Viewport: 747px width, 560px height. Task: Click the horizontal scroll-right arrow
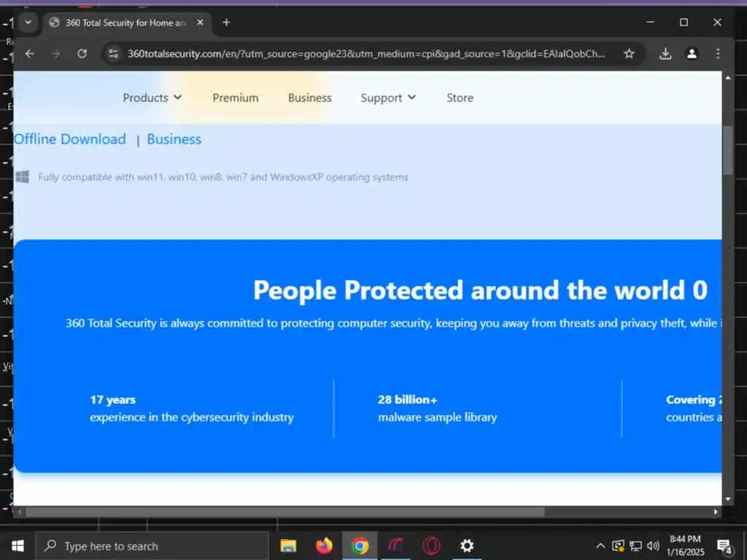[x=716, y=512]
